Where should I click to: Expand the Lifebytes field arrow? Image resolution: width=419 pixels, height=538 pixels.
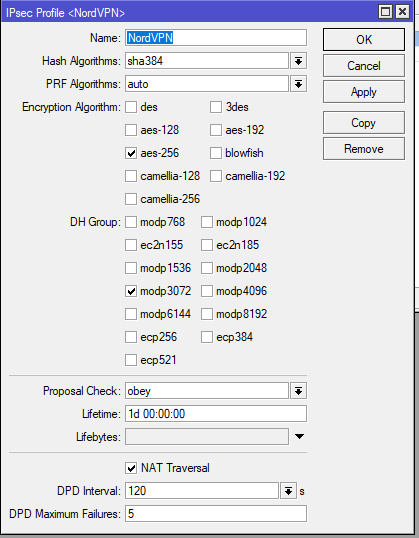299,436
